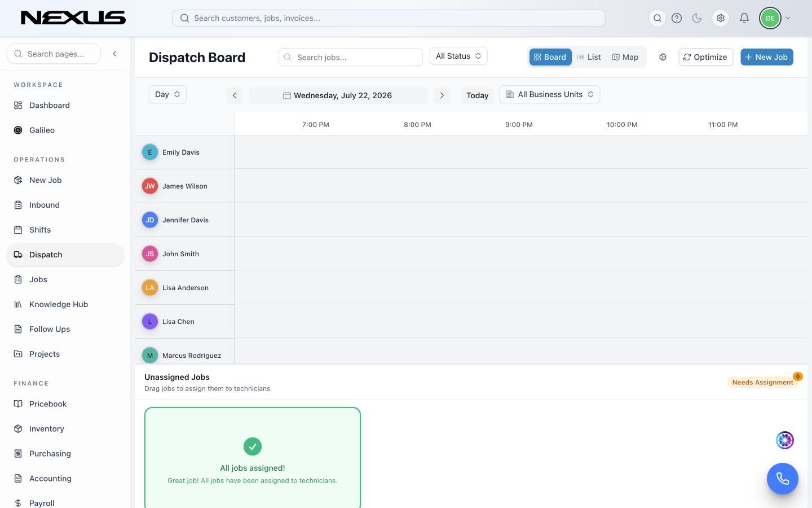Open dispatch board settings gear
Screen dimensions: 812x508
(x=663, y=57)
